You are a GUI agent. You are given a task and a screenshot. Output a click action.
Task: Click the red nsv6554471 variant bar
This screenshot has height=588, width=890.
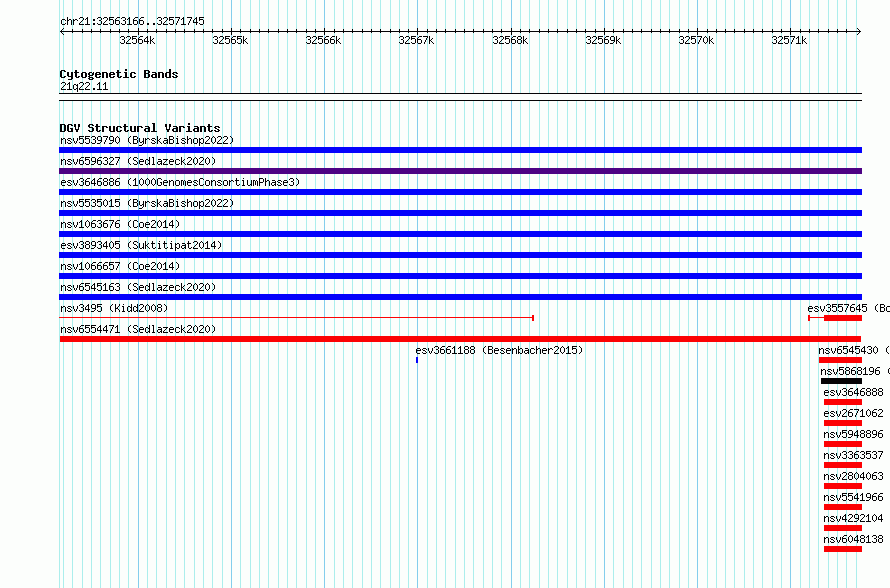pos(460,339)
